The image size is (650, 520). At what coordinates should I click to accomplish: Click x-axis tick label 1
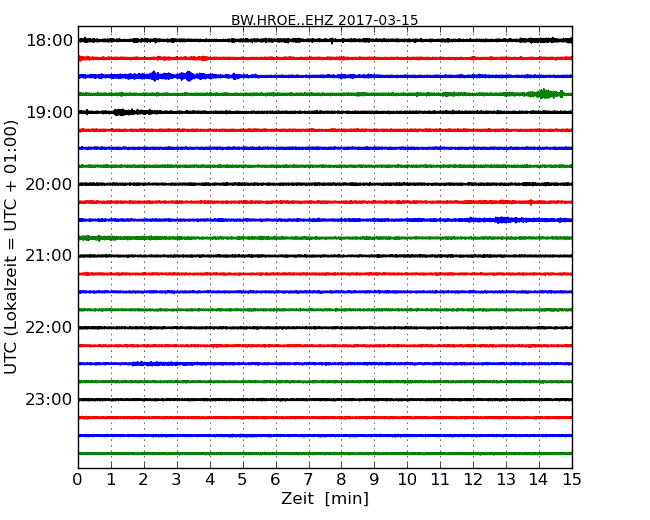coord(111,479)
